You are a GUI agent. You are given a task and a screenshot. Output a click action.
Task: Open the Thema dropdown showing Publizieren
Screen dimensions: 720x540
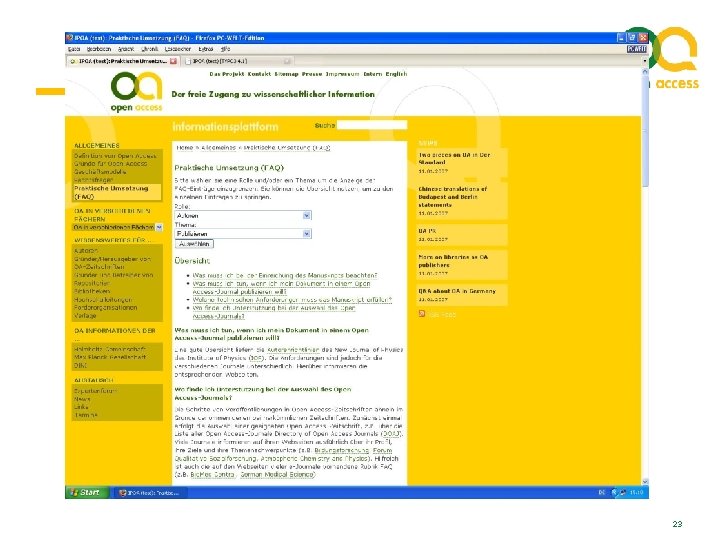243,234
